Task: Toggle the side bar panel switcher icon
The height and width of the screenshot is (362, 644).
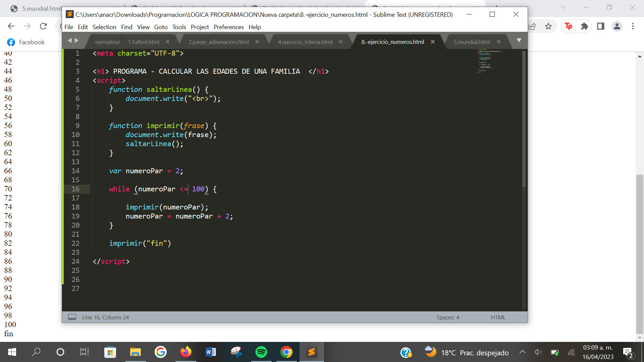Action: [x=72, y=317]
